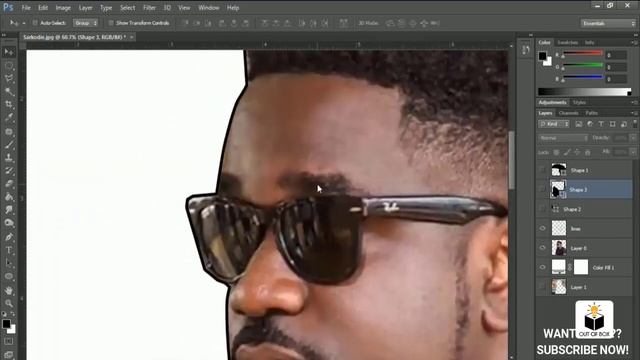The width and height of the screenshot is (640, 360).
Task: Select the History Brush tool
Action: (x=9, y=171)
